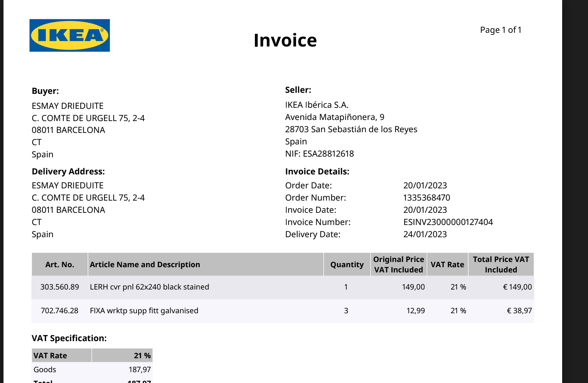
Task: Select invoice number ESINV23000000127404
Action: [x=448, y=222]
